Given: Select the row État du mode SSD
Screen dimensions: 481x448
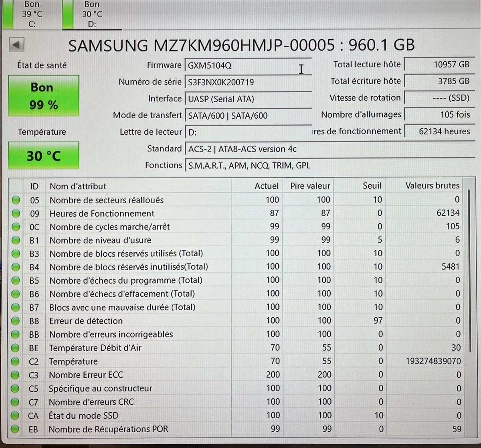Looking at the screenshot, I should pyautogui.click(x=235, y=416).
